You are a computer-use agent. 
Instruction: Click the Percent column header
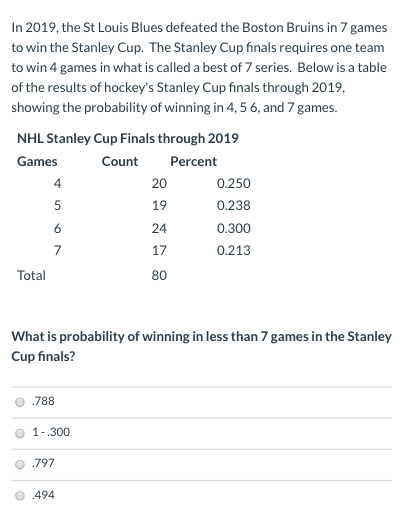[194, 161]
